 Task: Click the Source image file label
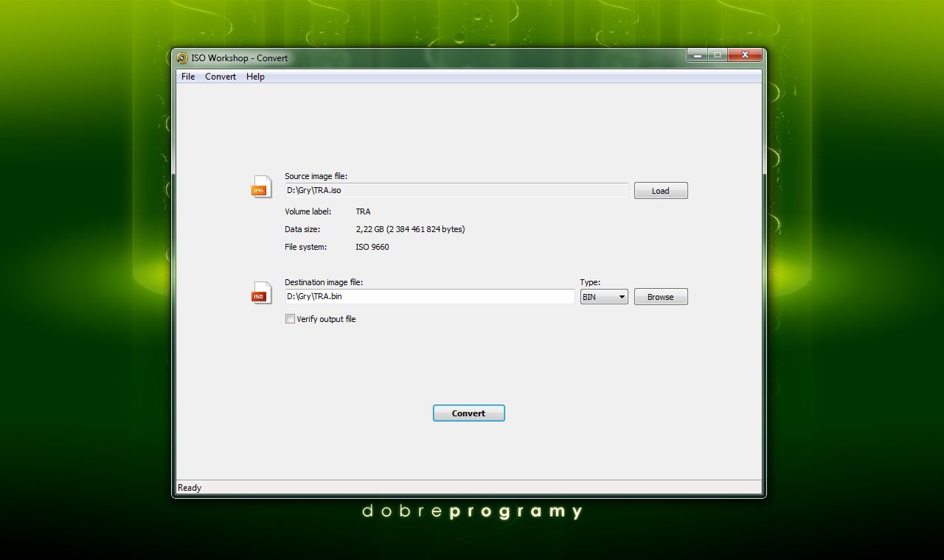click(x=316, y=176)
